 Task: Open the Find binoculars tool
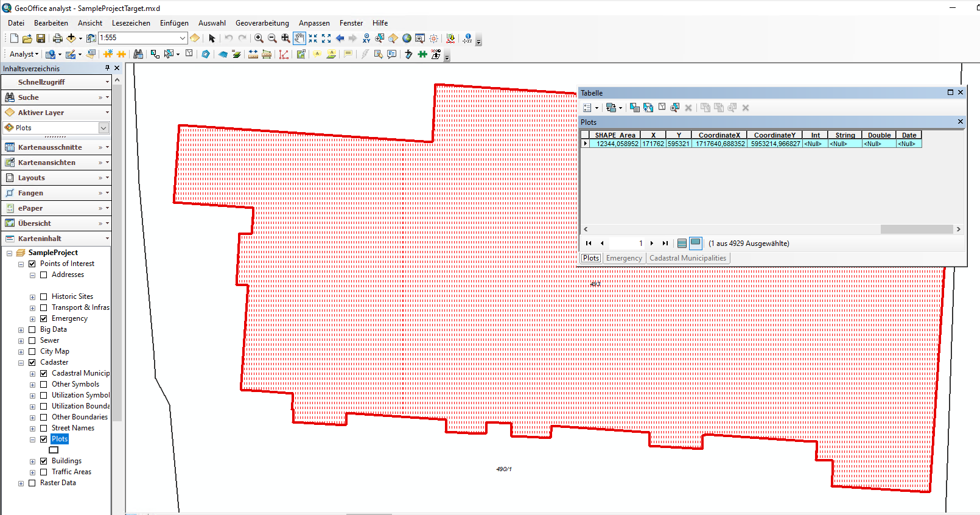pos(138,54)
